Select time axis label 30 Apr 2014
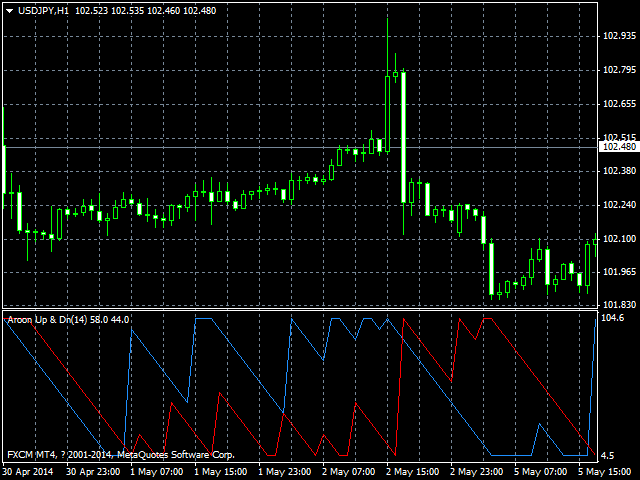Viewport: 640px width, 480px height. 28,472
